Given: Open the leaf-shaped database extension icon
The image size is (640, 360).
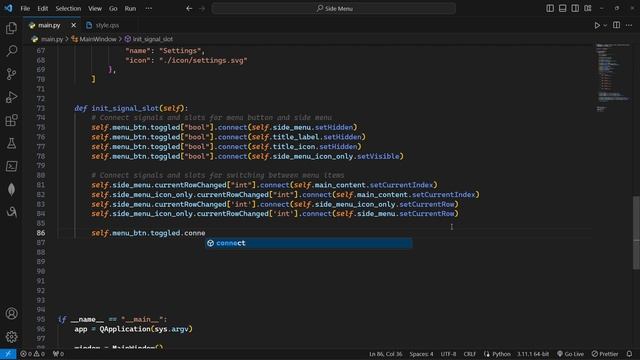Looking at the screenshot, I should click(11, 189).
